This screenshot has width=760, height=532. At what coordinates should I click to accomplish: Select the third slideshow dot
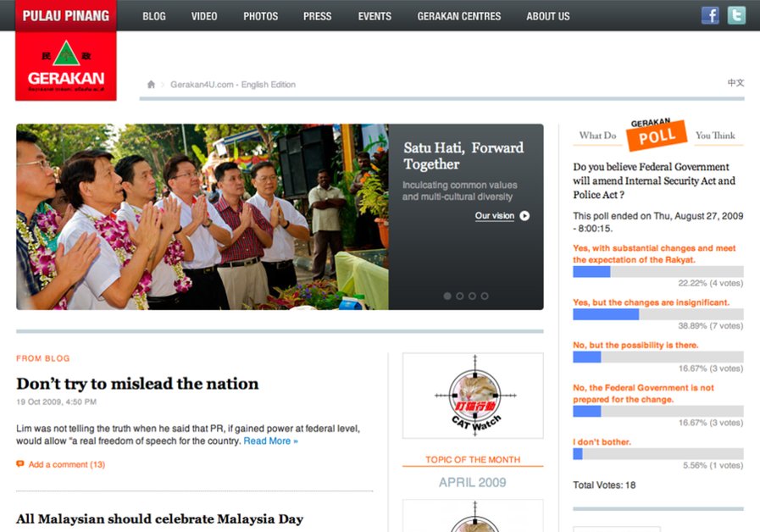coord(472,296)
